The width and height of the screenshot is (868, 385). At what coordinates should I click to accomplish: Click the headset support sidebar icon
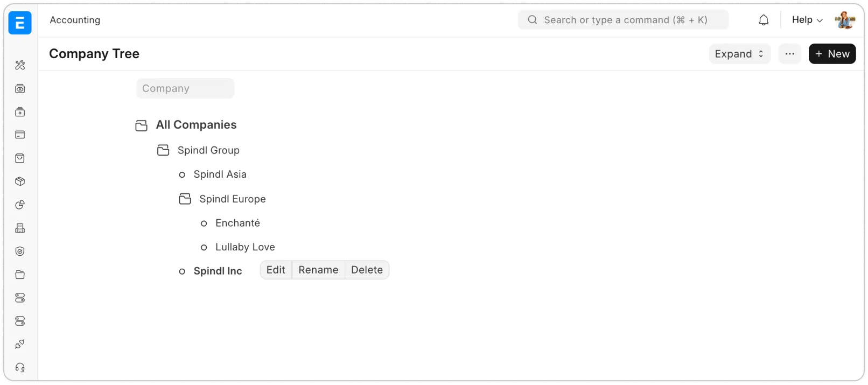(x=20, y=368)
